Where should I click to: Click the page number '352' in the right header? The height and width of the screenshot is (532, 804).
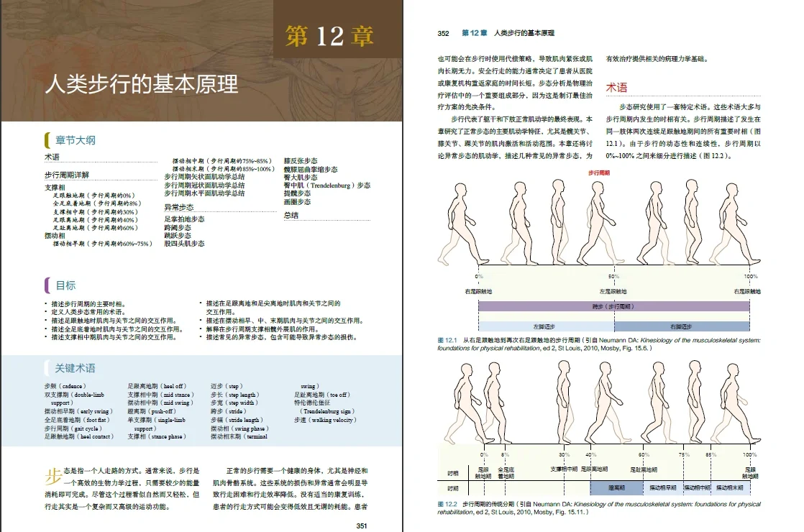pos(444,33)
